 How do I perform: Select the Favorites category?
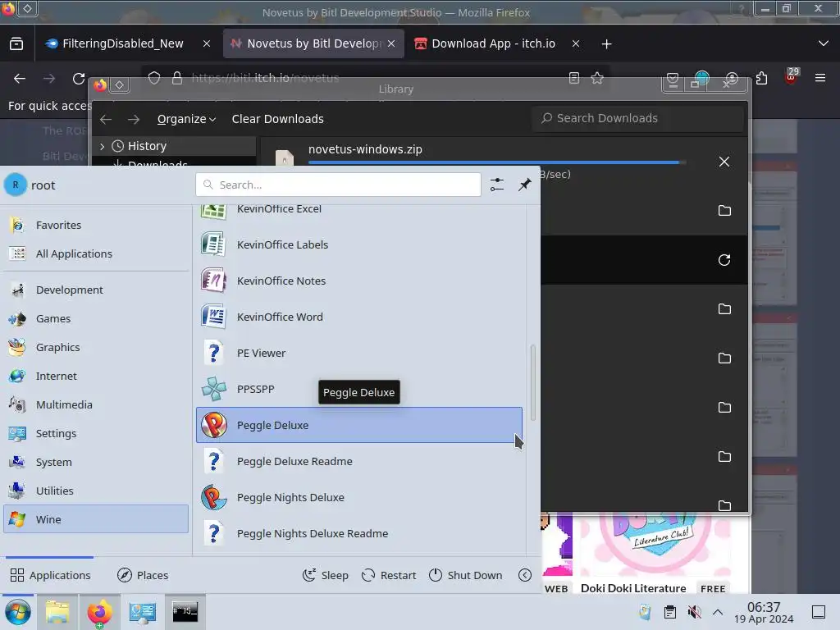(x=96, y=225)
